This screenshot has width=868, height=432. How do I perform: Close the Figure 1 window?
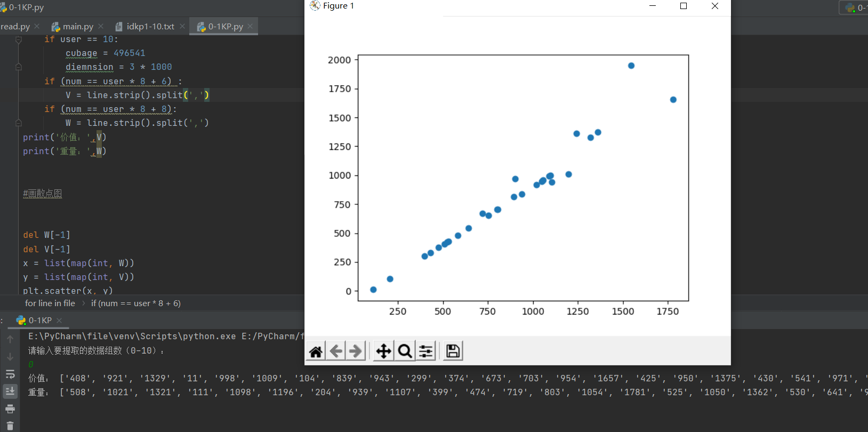tap(715, 6)
